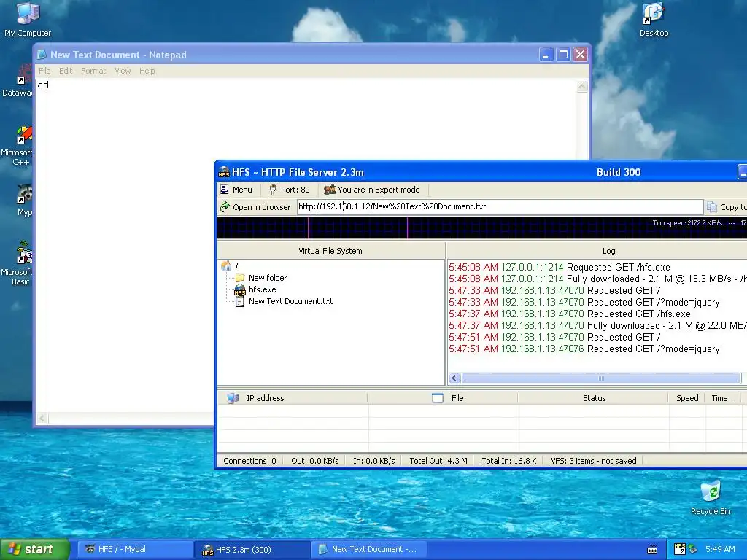This screenshot has height=560, width=747.
Task: Maximize the Notepad window
Action: pos(563,55)
